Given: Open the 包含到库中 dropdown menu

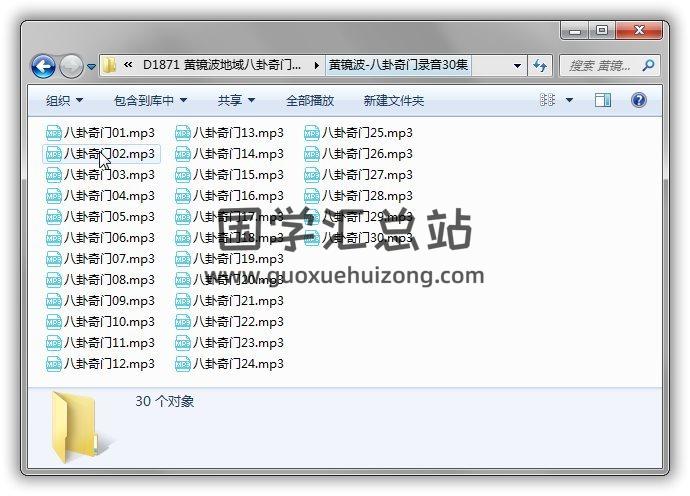Looking at the screenshot, I should 150,101.
